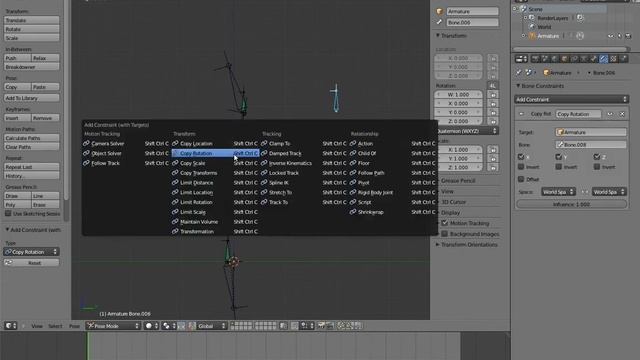Image resolution: width=640 pixels, height=360 pixels.
Task: Toggle the Y axis checkbox in Copy Rotation
Action: point(559,157)
